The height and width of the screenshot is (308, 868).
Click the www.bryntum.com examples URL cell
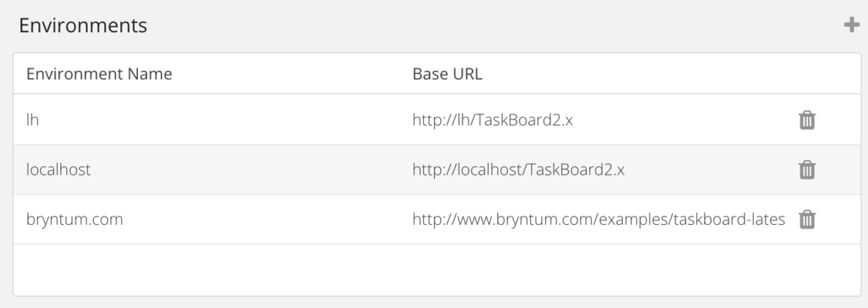pyautogui.click(x=598, y=220)
